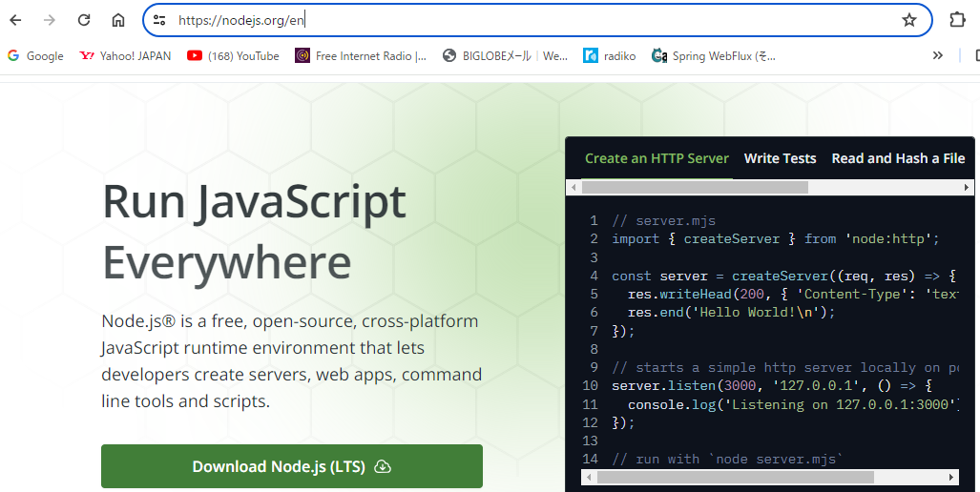Click the res.end('Hello World!\n') line
This screenshot has width=980, height=492.
click(x=732, y=312)
